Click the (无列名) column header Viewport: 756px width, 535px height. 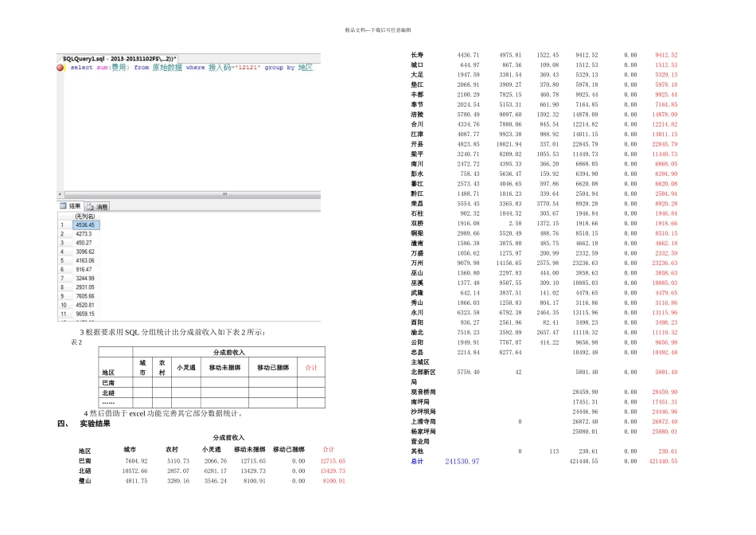[x=84, y=216]
